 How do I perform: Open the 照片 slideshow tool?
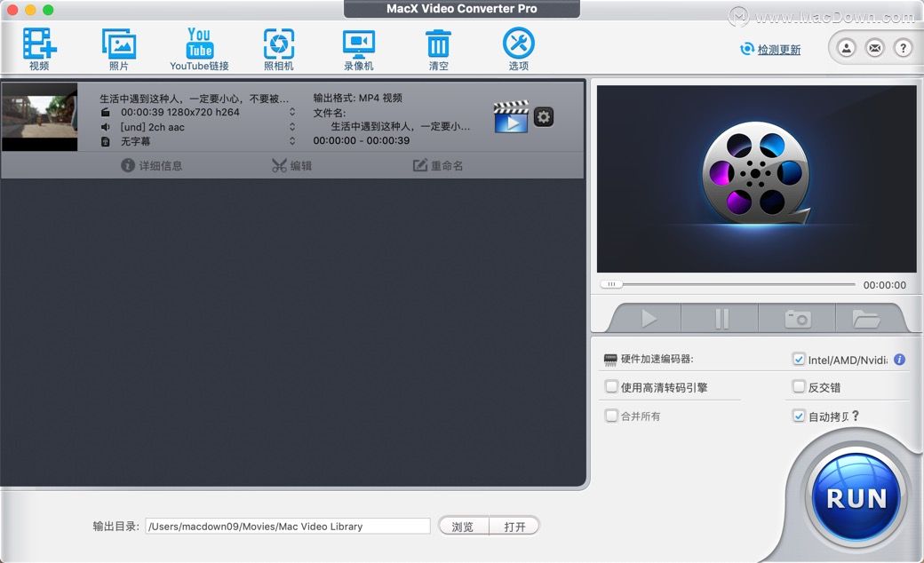pyautogui.click(x=118, y=48)
